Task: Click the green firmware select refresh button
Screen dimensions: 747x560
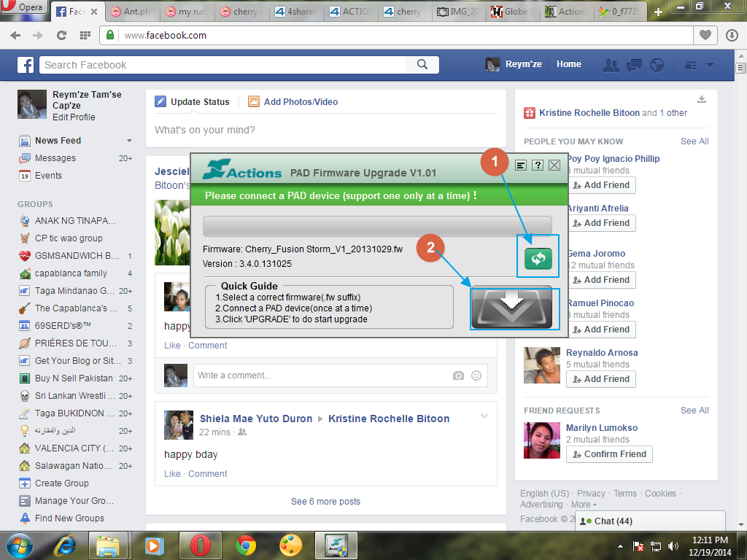Action: [538, 259]
